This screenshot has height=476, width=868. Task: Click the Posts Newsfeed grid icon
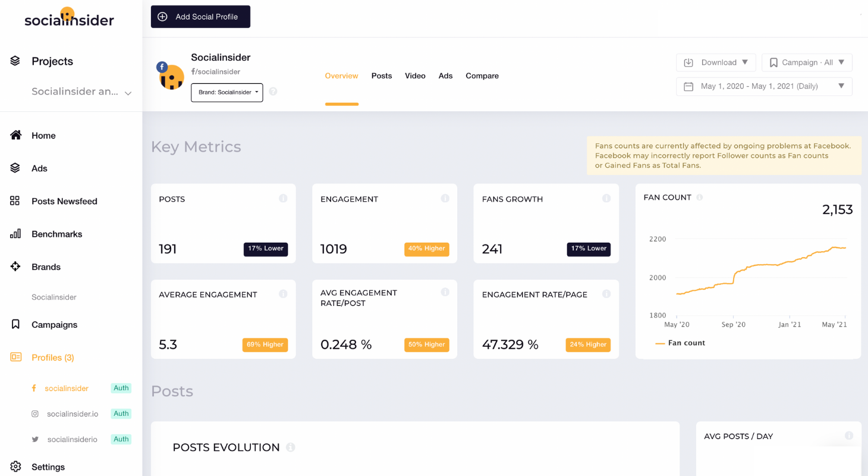point(15,201)
